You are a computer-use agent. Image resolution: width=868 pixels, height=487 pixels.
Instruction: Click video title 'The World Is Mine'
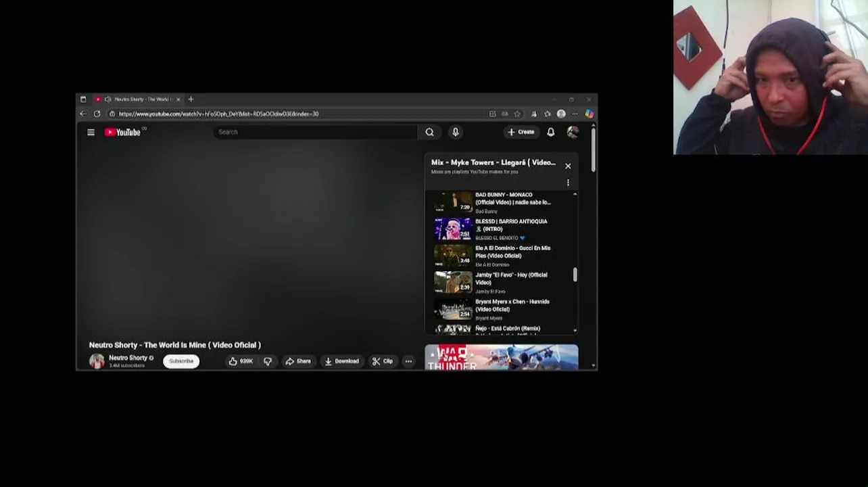pos(175,345)
